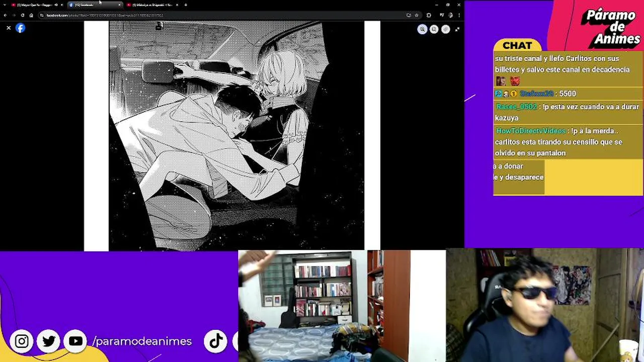The image size is (644, 362).
Task: Close the Facebook browser tab
Action: point(120,5)
